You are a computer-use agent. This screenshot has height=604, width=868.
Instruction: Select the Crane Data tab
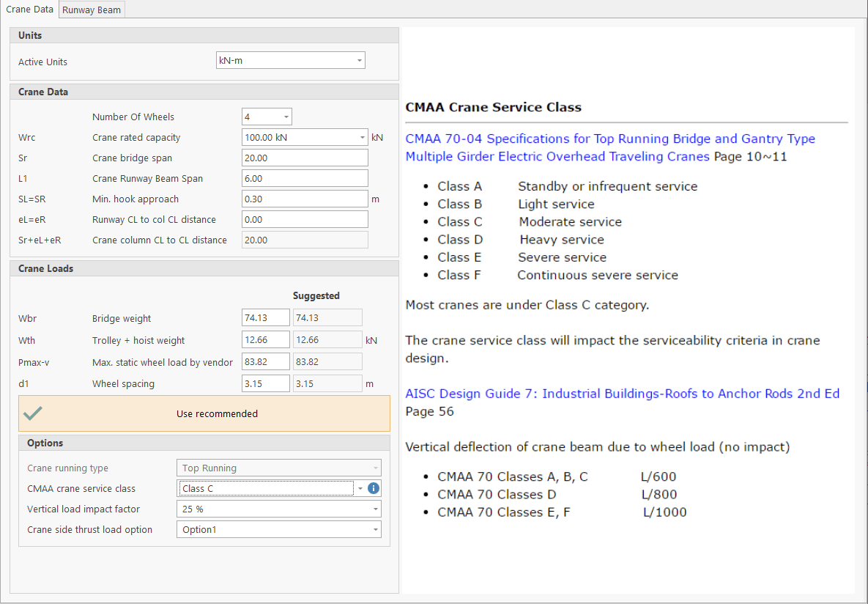point(29,10)
